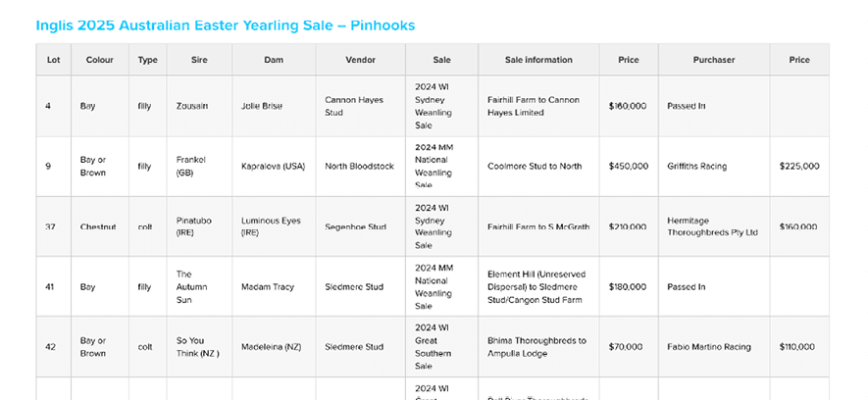Select the Zousain sire cell
This screenshot has height=400, width=868.
pyautogui.click(x=192, y=106)
